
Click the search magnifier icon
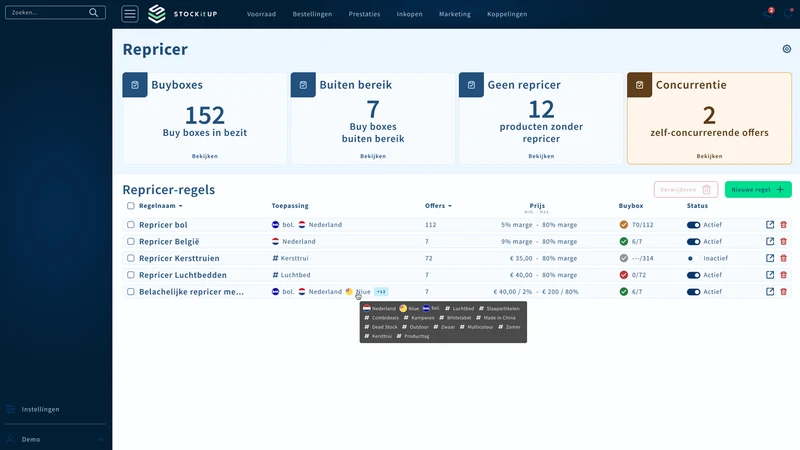pyautogui.click(x=93, y=12)
